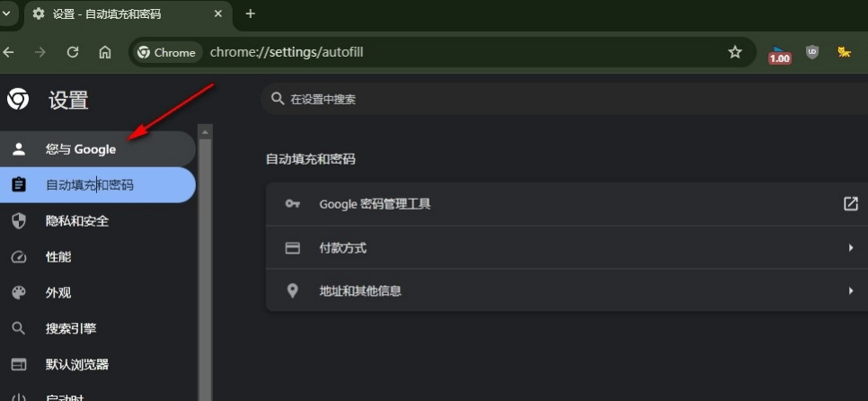Select 外观 in the sidebar
The height and width of the screenshot is (401, 868).
58,293
